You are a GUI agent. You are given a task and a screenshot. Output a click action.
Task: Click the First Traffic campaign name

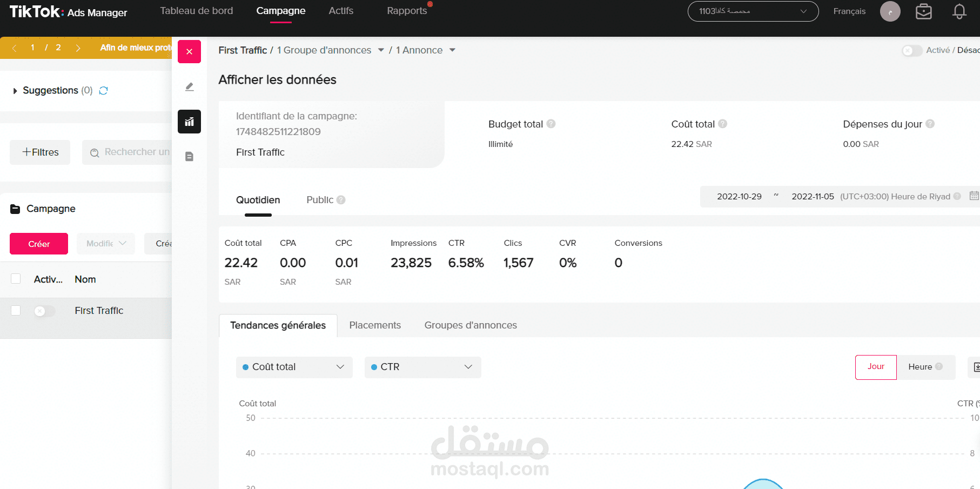(x=99, y=311)
